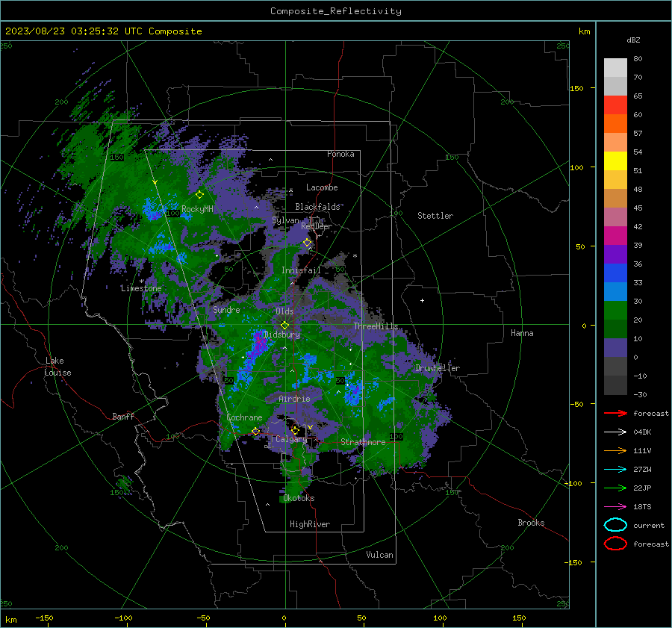Select the Lake Louise label
Screen dimensions: 672x628
[x=57, y=367]
